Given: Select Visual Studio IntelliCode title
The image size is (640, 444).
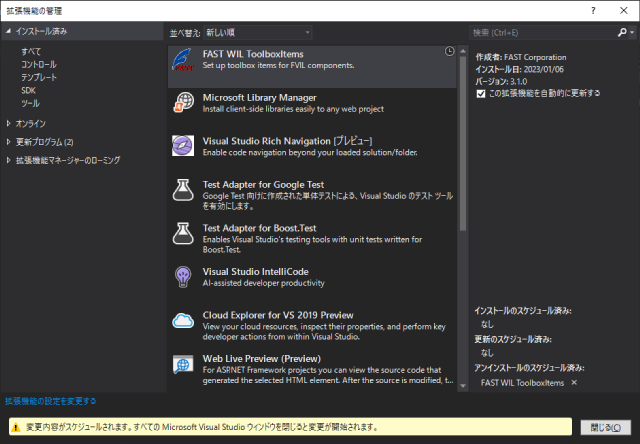Looking at the screenshot, I should (256, 272).
